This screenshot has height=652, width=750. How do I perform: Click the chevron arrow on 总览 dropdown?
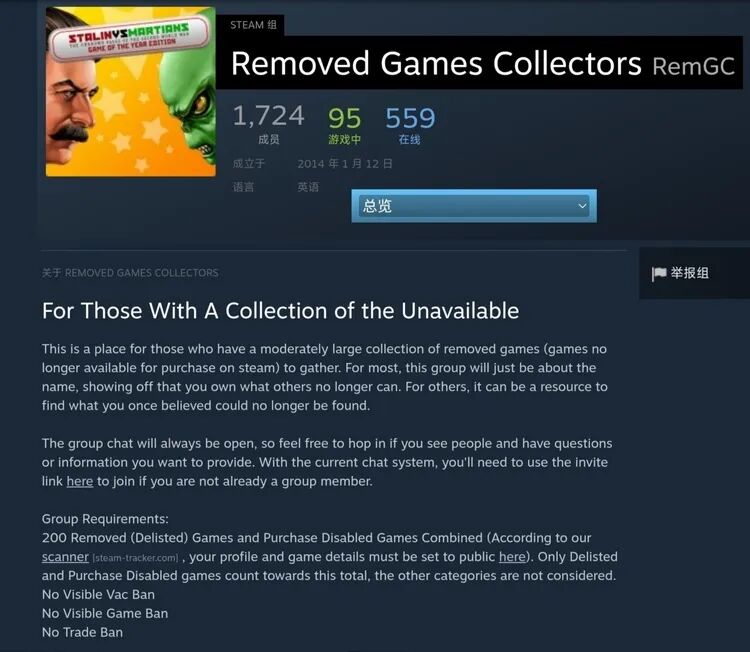coord(582,206)
